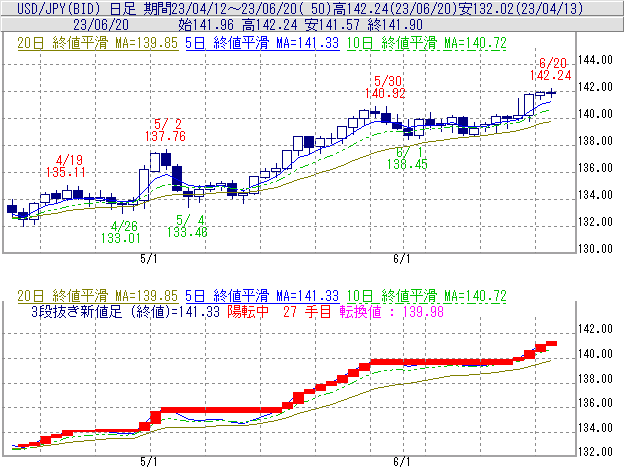This screenshot has height=475, width=624.
Task: Click the 5/1 date label under upper chart
Action: coord(149,259)
